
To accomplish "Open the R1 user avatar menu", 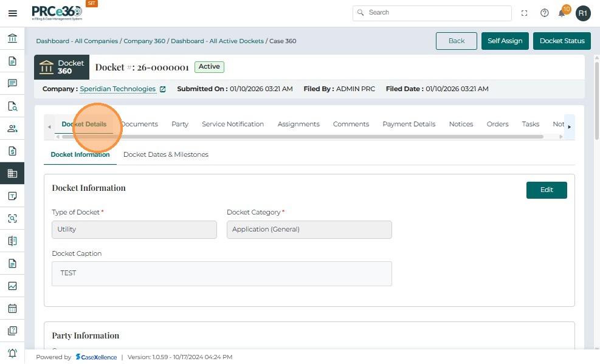I will 583,13.
